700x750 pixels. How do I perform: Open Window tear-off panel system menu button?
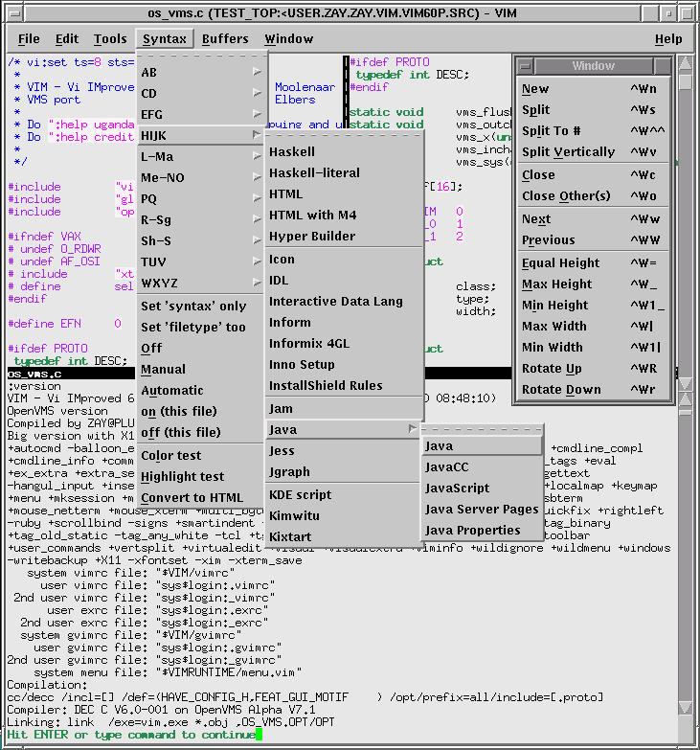pyautogui.click(x=526, y=66)
